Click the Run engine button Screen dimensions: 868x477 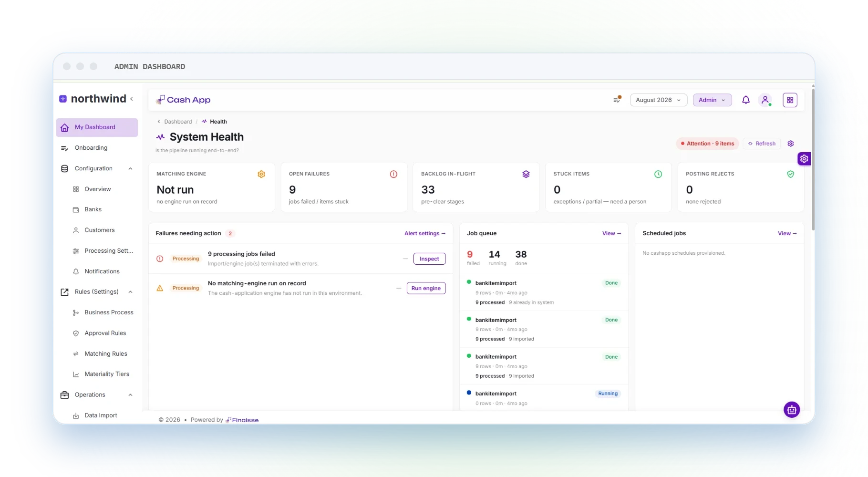pyautogui.click(x=426, y=288)
